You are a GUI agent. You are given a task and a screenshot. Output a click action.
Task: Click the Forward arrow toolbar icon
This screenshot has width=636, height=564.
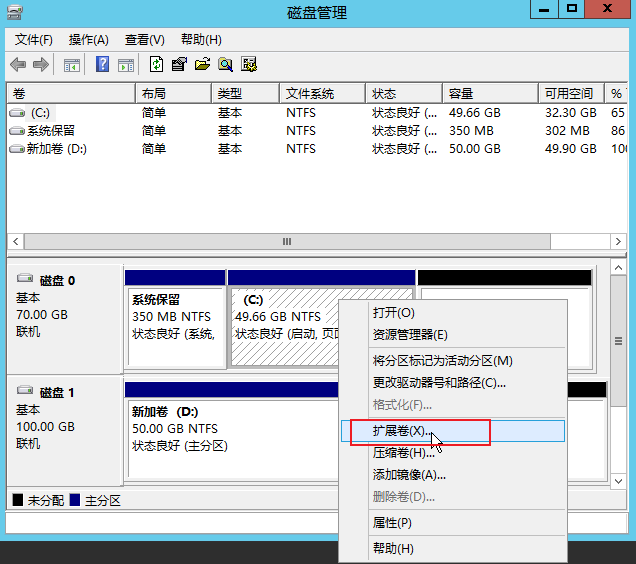pyautogui.click(x=41, y=65)
